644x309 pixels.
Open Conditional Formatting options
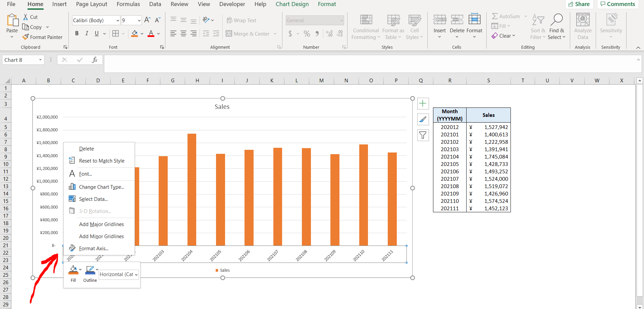[366, 27]
